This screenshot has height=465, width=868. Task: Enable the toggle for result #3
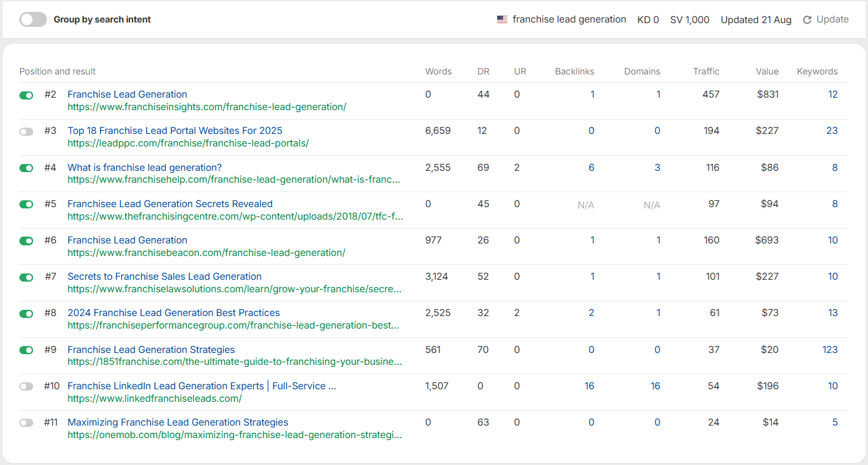pyautogui.click(x=26, y=131)
